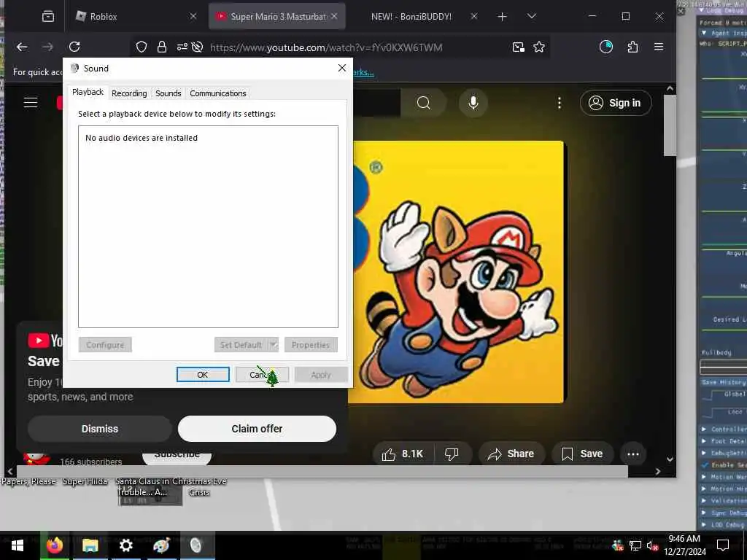
Task: Switch to the NEW! - BonziBUDDY! tab
Action: coord(411,17)
